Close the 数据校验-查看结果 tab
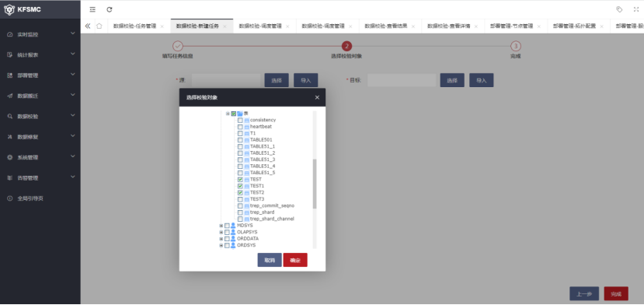 click(x=413, y=26)
